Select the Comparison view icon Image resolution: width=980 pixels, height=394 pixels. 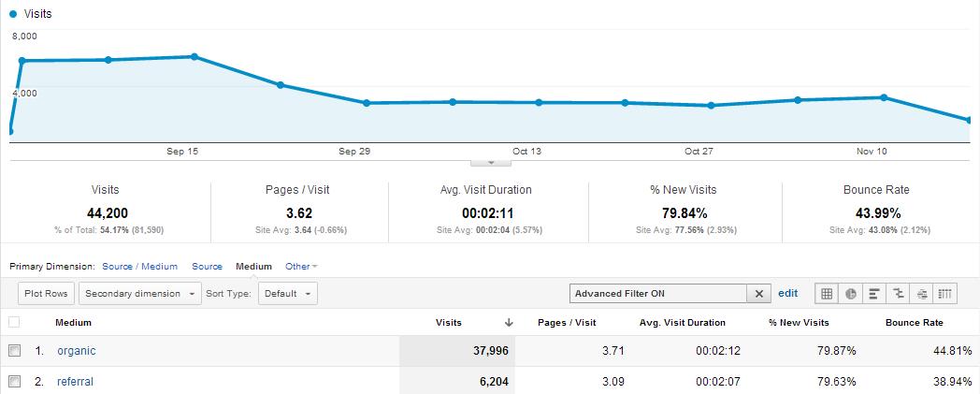coord(898,294)
